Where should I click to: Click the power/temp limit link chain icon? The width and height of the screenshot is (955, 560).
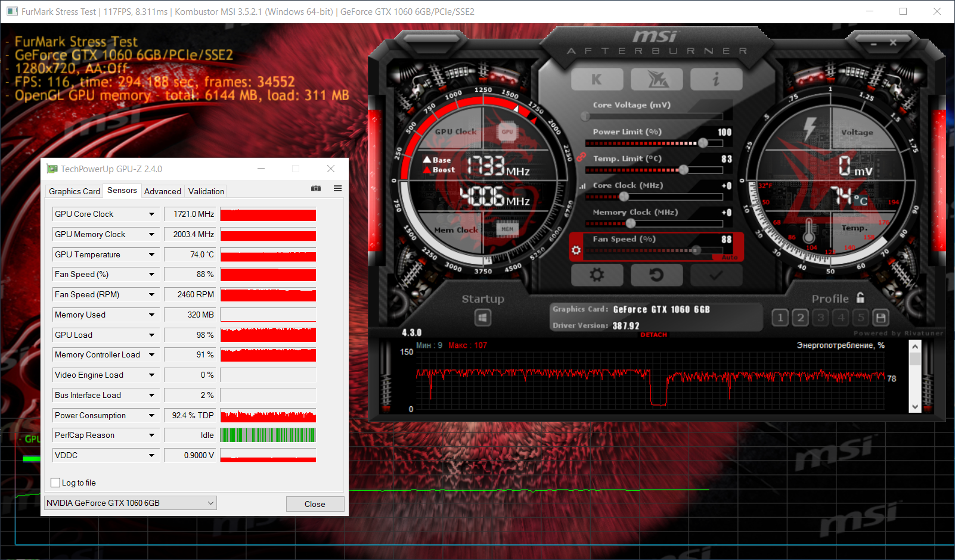point(581,156)
